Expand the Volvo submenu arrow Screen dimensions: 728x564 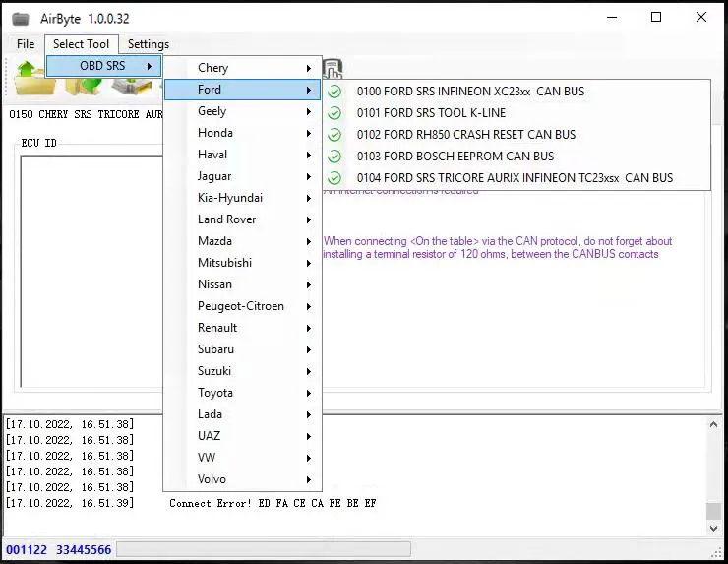coord(309,479)
